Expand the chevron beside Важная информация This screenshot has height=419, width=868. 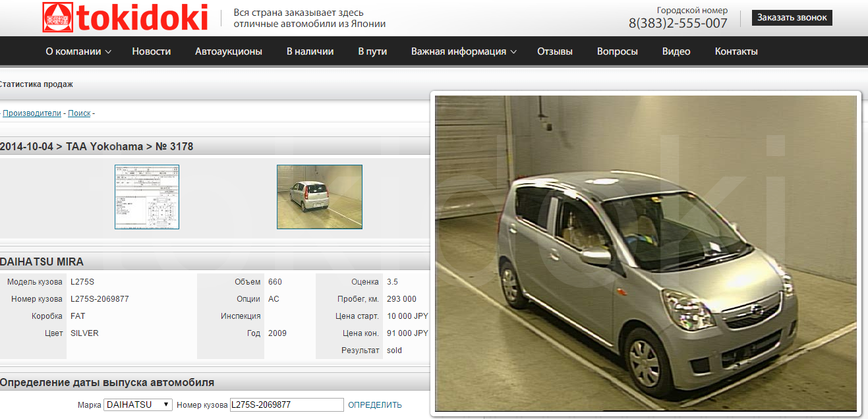(513, 51)
